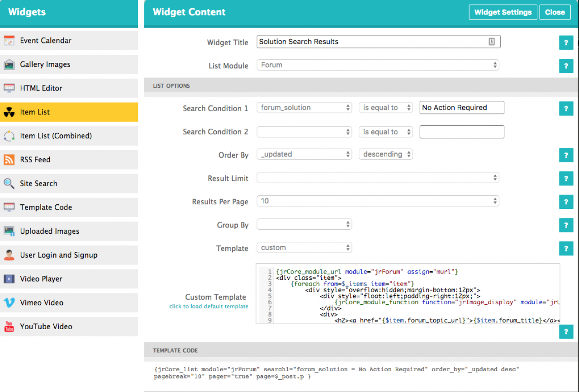Click the load default template link
This screenshot has height=392, width=579.
click(x=209, y=307)
